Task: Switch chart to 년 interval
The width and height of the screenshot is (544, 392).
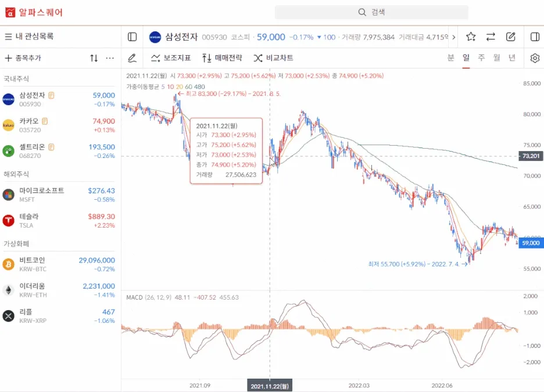Action: coord(511,57)
